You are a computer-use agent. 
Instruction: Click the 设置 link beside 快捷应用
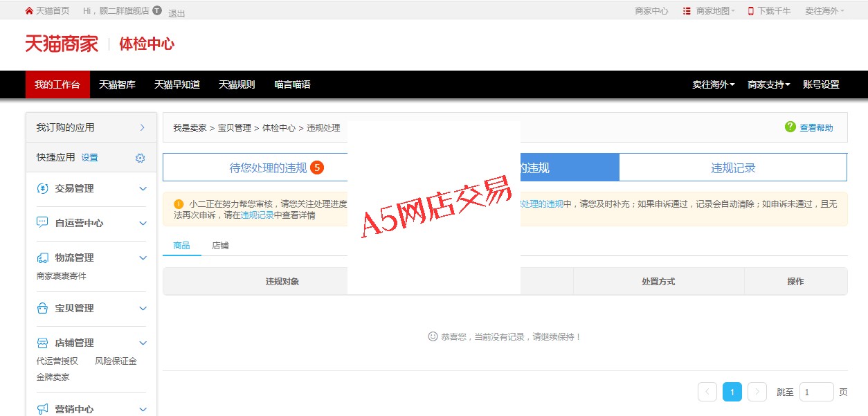click(x=90, y=158)
